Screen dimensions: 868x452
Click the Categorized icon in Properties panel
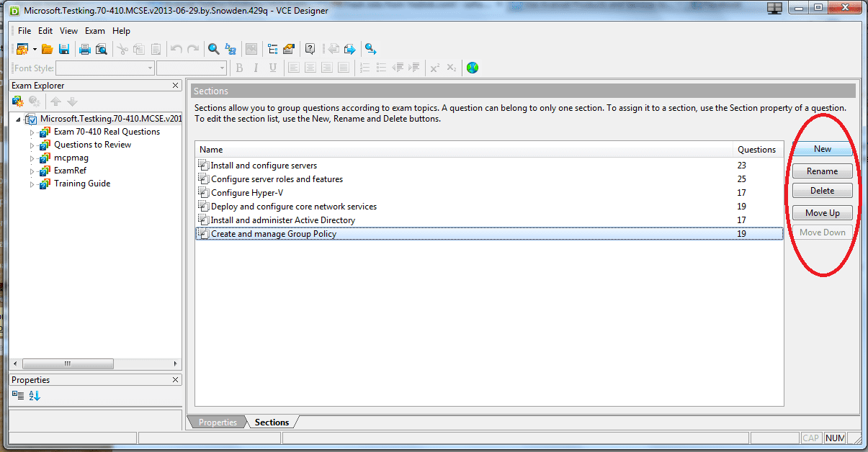pyautogui.click(x=18, y=395)
